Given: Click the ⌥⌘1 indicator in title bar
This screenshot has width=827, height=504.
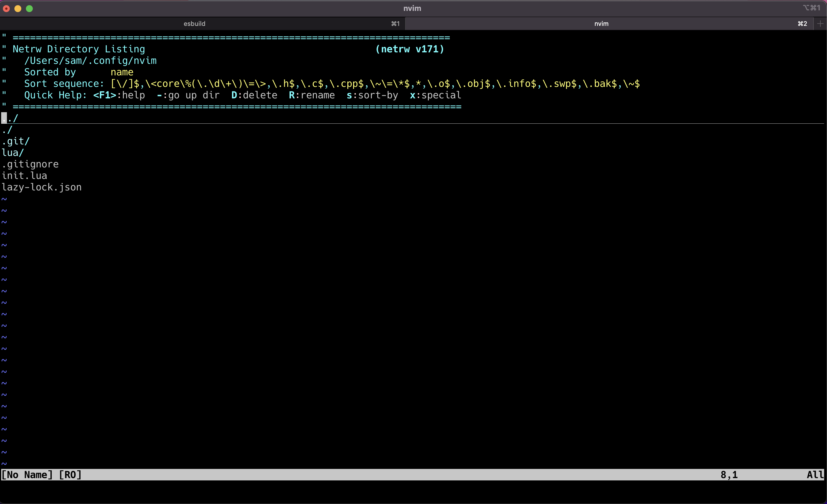Looking at the screenshot, I should click(811, 8).
